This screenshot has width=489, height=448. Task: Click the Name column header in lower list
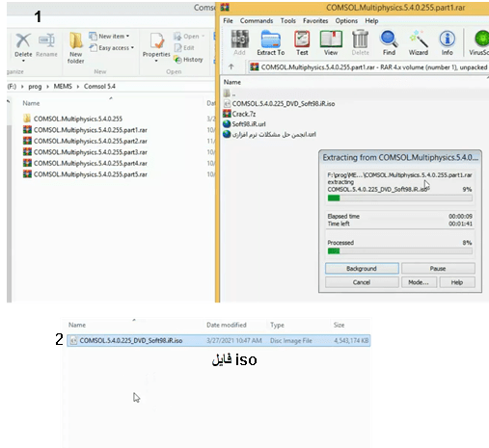(x=77, y=325)
